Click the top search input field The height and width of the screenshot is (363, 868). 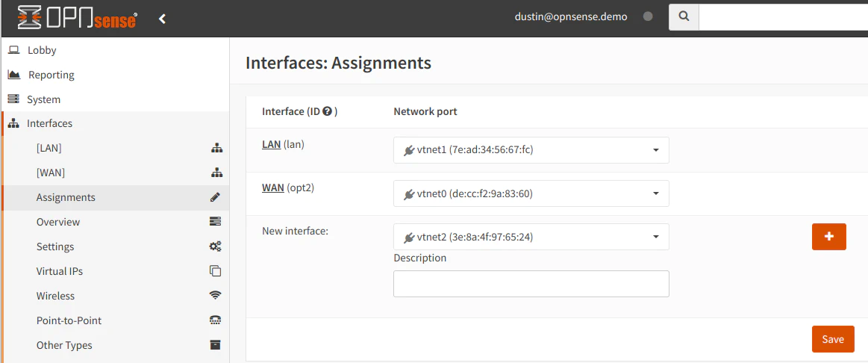[x=782, y=16]
